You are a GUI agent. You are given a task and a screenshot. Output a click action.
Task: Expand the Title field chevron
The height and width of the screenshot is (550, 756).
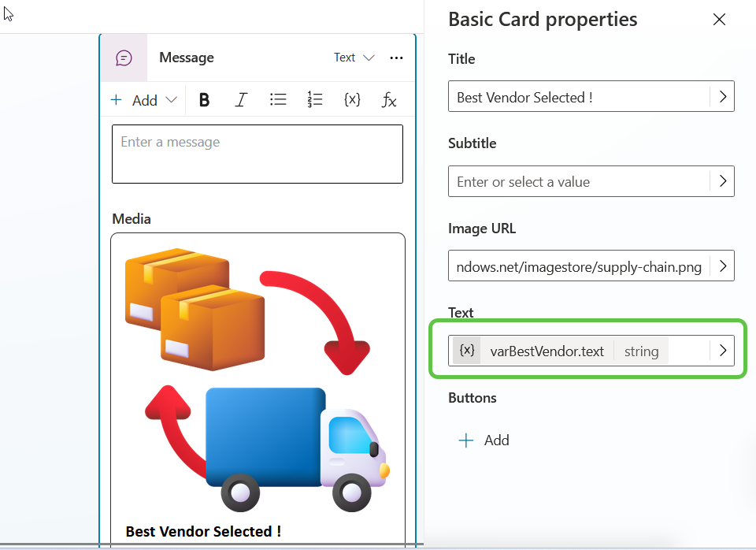pos(722,96)
